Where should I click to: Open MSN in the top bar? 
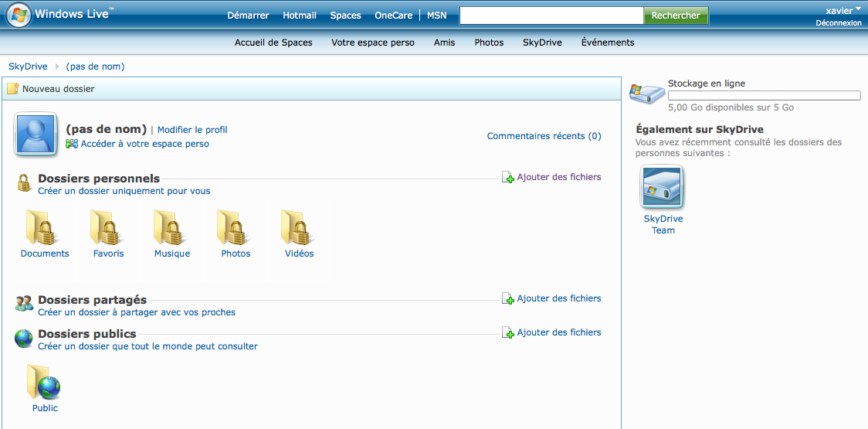(437, 15)
